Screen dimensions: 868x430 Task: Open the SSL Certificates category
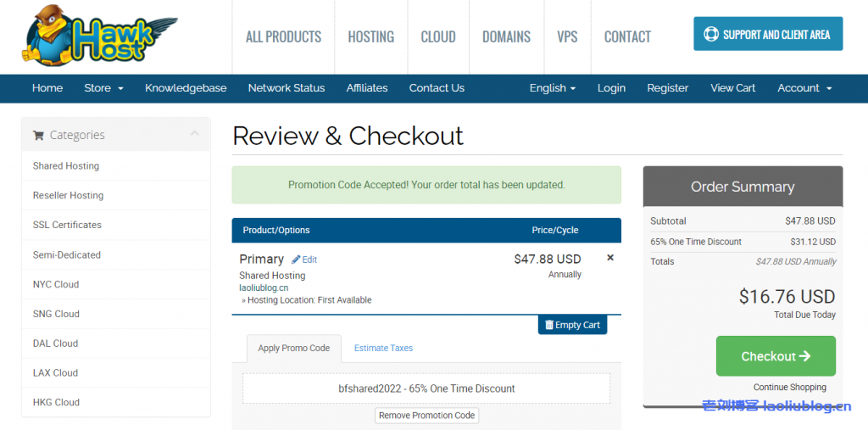67,225
